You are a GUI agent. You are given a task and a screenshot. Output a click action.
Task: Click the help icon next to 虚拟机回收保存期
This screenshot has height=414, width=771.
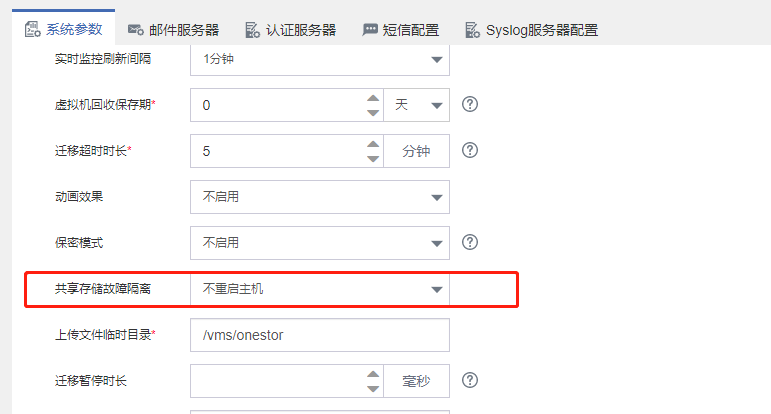[469, 104]
